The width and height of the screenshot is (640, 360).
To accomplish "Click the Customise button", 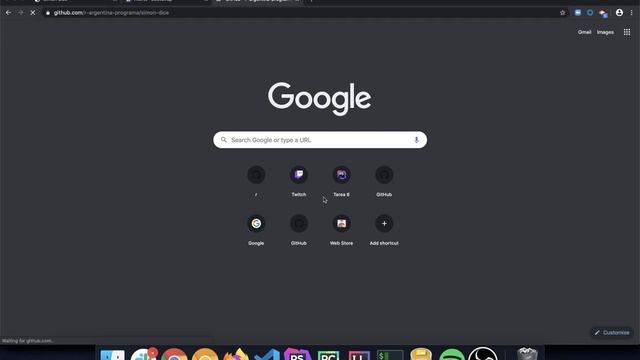I will coord(612,333).
